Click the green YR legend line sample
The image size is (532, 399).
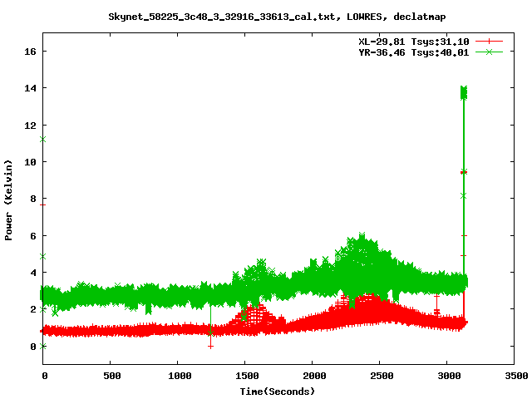pos(489,52)
